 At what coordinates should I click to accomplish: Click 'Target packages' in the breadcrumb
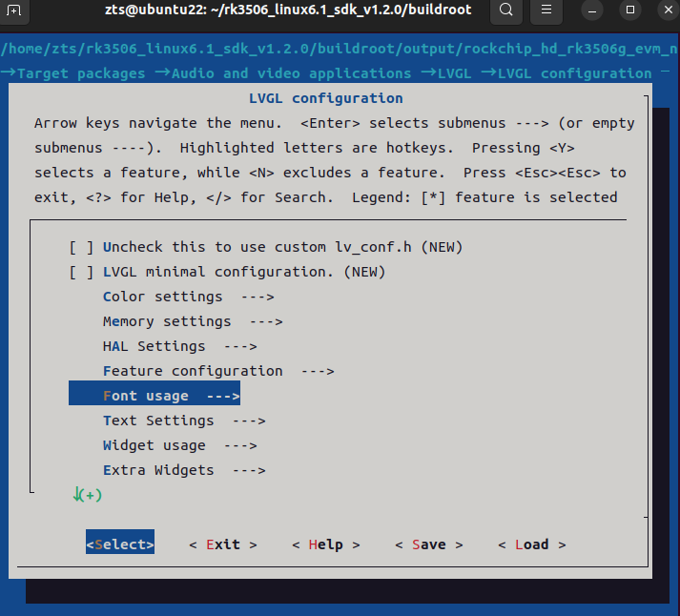click(x=81, y=73)
